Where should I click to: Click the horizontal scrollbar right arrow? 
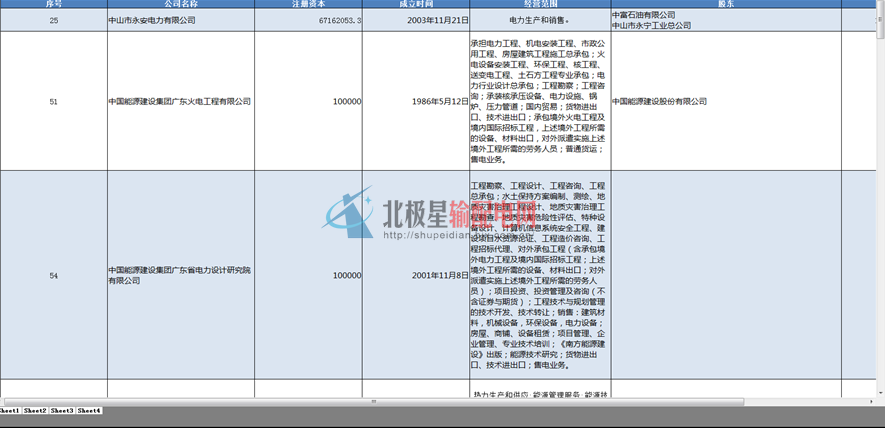coord(872,401)
